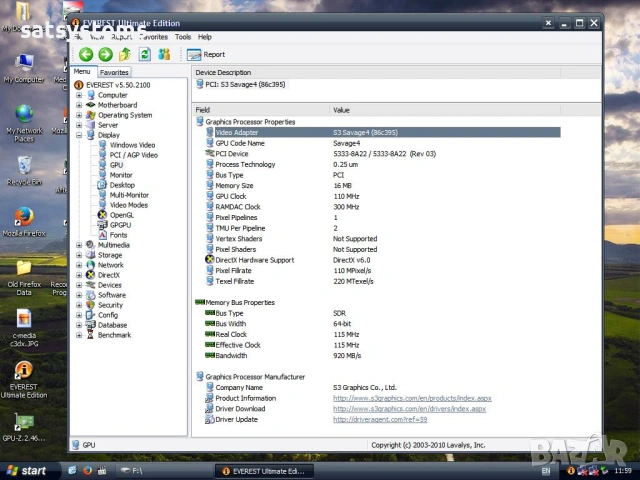Open the s3graphics Driver Download link
This screenshot has height=480, width=640.
(409, 409)
